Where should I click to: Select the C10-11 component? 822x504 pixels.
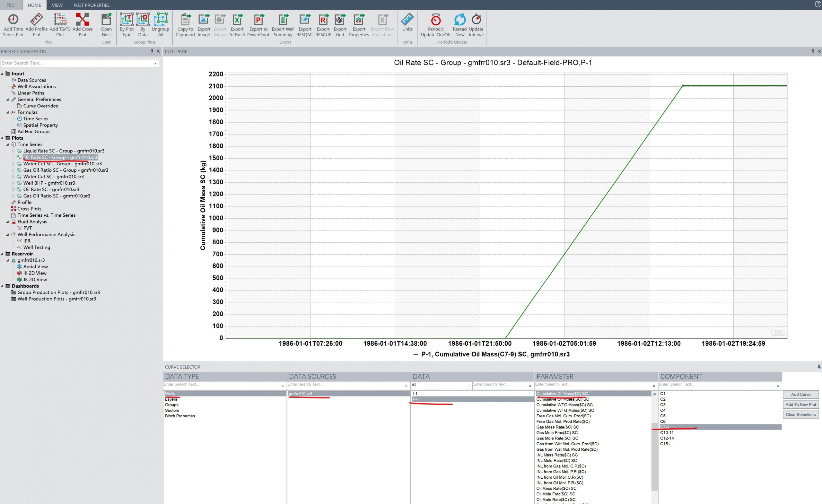coord(667,433)
